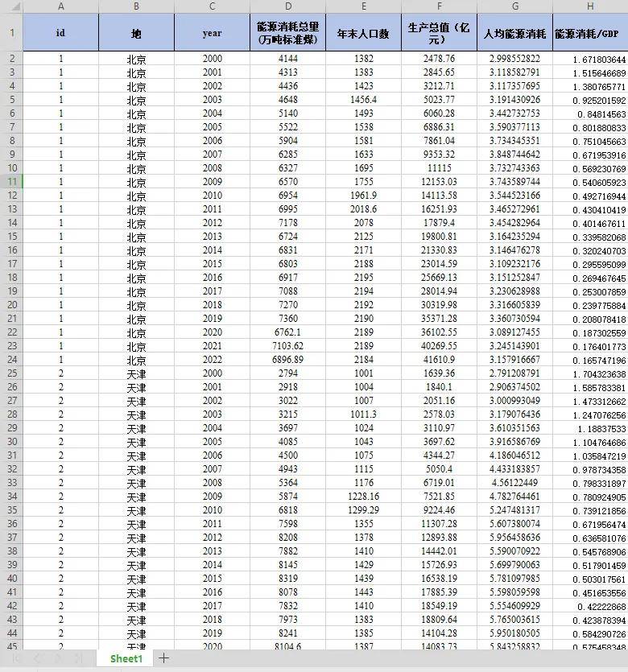
Task: Select column H header
Action: [590, 6]
